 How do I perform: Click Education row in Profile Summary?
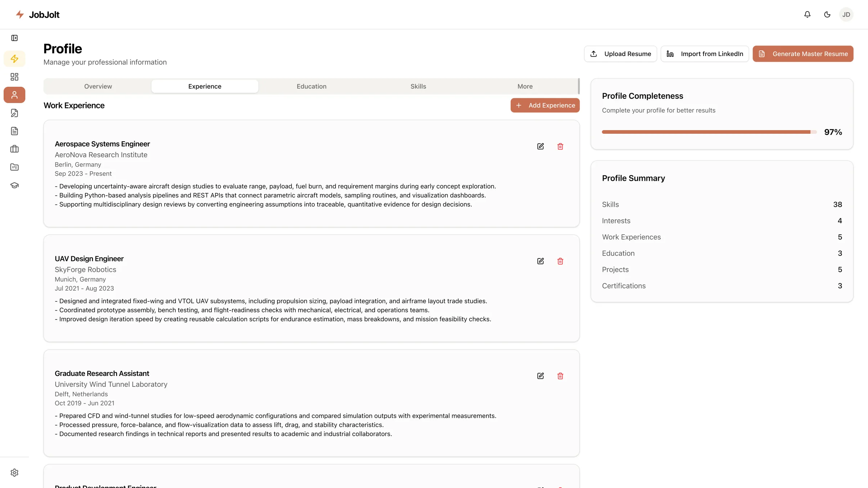pos(722,253)
